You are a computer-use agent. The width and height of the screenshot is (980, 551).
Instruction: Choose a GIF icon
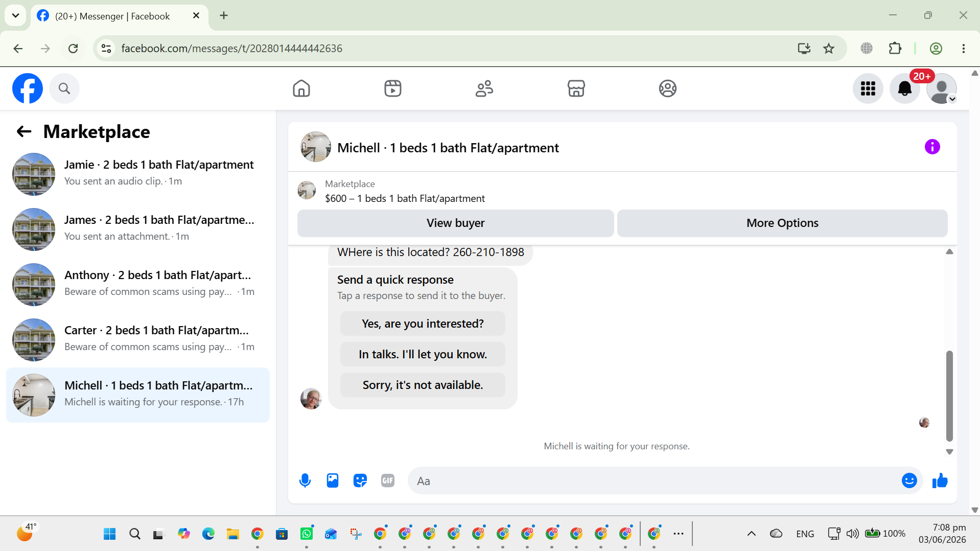388,480
